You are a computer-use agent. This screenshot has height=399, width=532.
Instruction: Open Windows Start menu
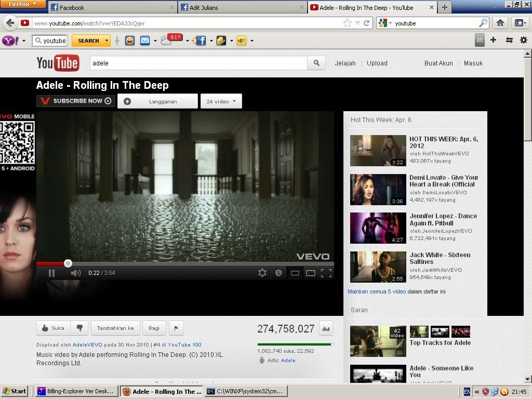coord(15,391)
